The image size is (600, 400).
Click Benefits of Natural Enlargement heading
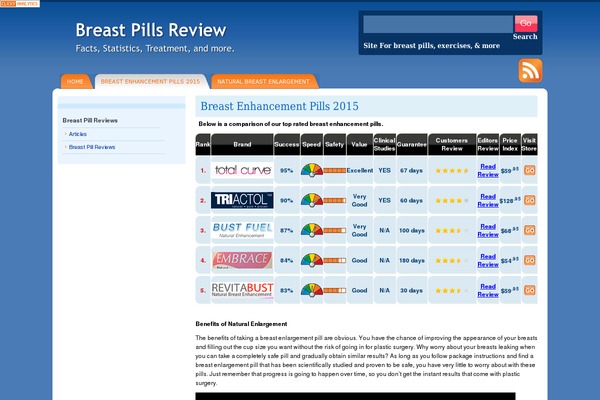pos(241,324)
